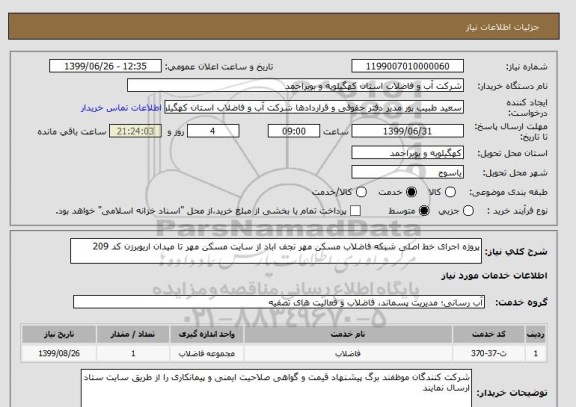Toggle Islamic treasury payment checkbox
Screen dimensions: 576x407
[x=355, y=211]
